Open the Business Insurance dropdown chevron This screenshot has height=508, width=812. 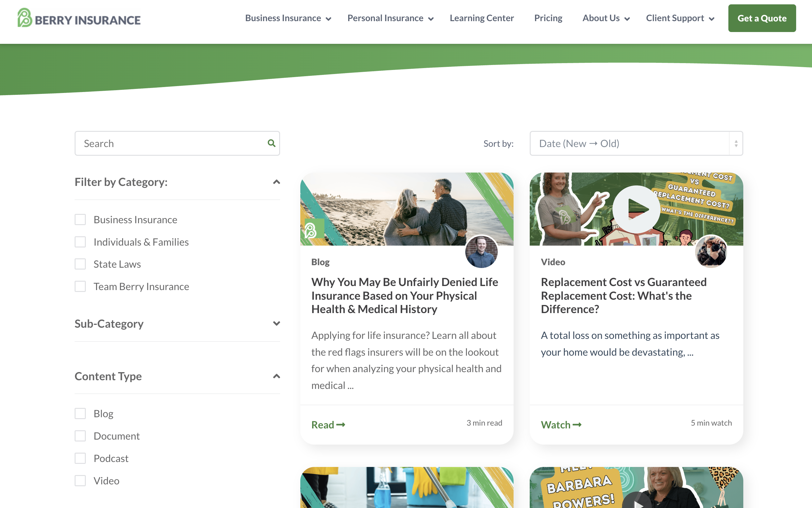329,19
